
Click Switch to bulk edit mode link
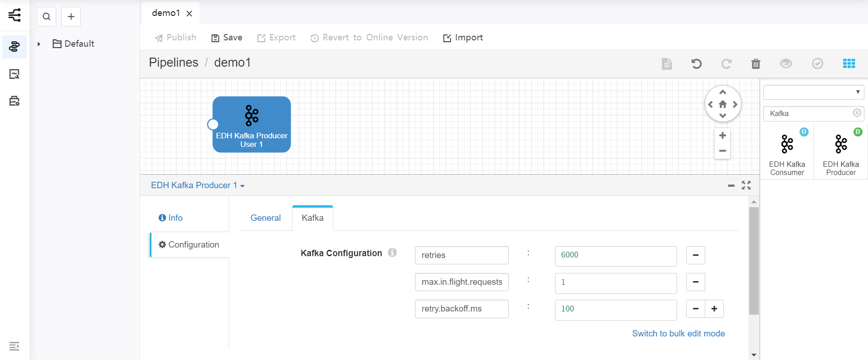click(x=678, y=334)
